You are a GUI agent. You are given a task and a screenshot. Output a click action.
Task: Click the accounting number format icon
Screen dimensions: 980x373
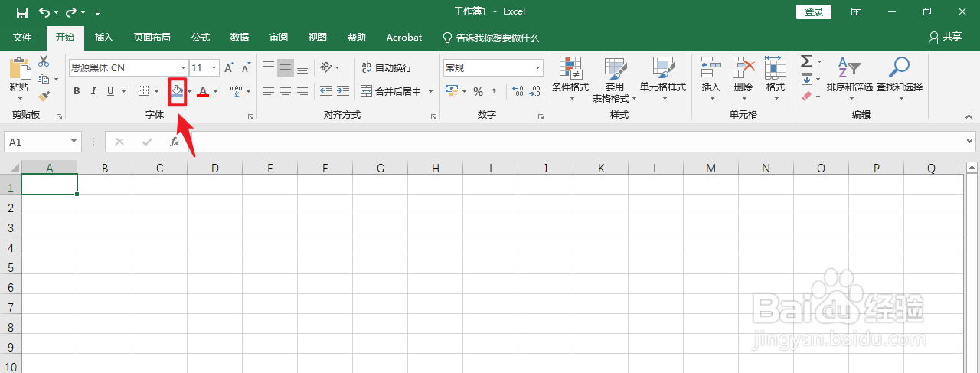[x=452, y=91]
